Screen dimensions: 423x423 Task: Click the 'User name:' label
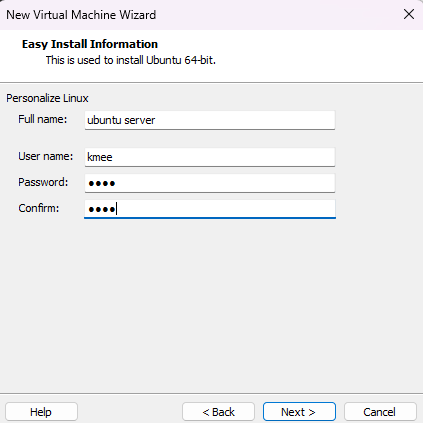pyautogui.click(x=45, y=156)
